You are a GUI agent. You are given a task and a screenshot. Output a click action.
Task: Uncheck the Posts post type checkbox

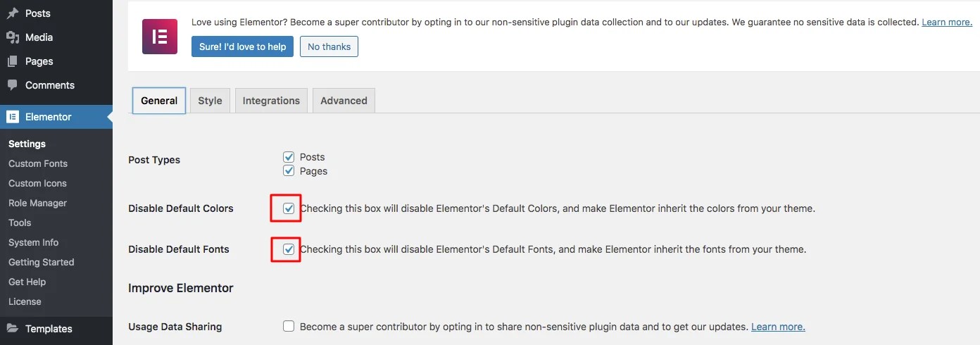[289, 157]
